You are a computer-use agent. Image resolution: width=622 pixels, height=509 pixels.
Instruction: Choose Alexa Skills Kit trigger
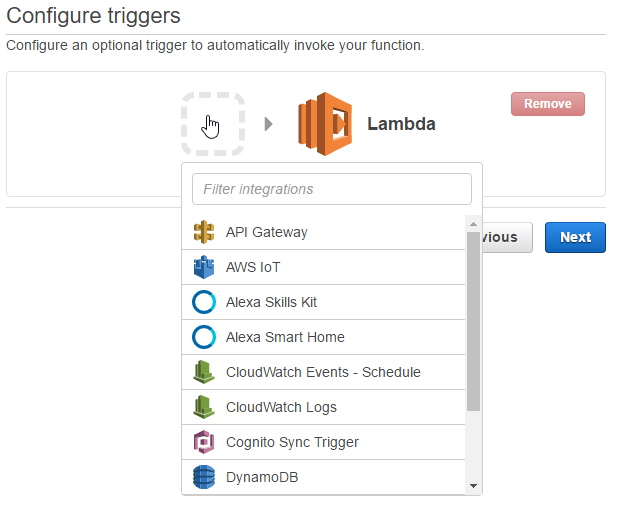pos(323,302)
